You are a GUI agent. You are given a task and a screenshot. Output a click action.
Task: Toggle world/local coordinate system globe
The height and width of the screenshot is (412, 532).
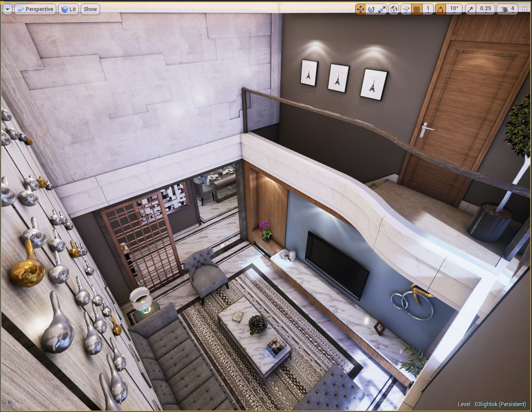(x=394, y=9)
